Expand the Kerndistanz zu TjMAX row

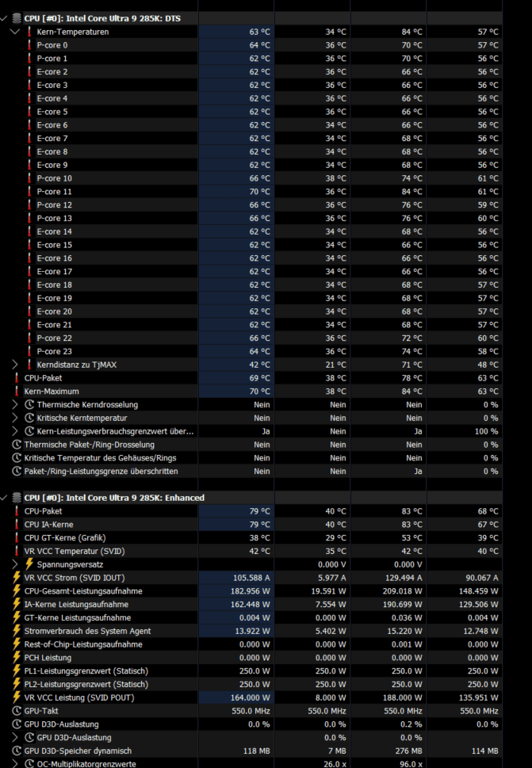tap(15, 365)
